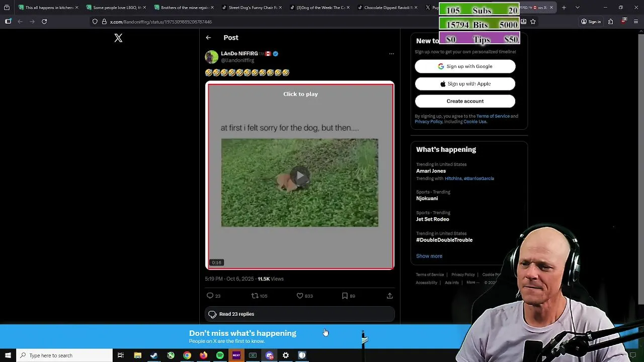The height and width of the screenshot is (362, 644).
Task: Open the Cookie Use link
Action: click(474, 122)
